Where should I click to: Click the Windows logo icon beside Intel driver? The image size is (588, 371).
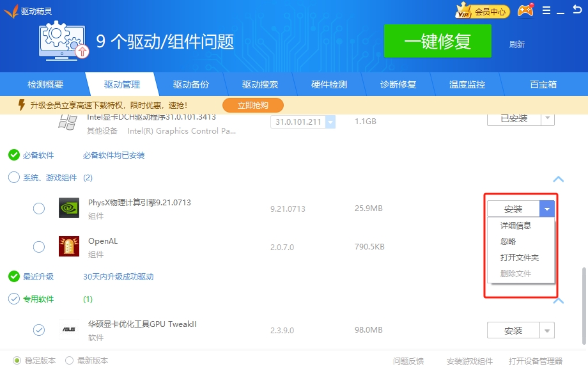coord(68,122)
